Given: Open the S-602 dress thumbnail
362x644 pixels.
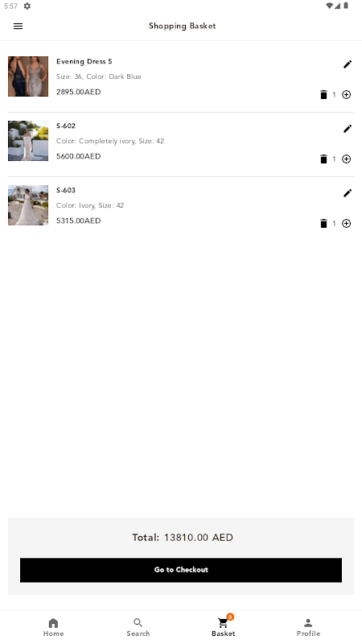Looking at the screenshot, I should (28, 141).
